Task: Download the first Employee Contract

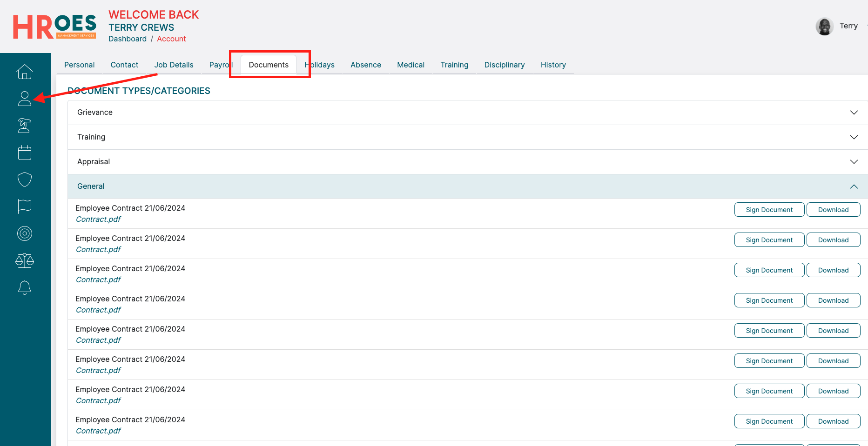Action: click(x=833, y=210)
